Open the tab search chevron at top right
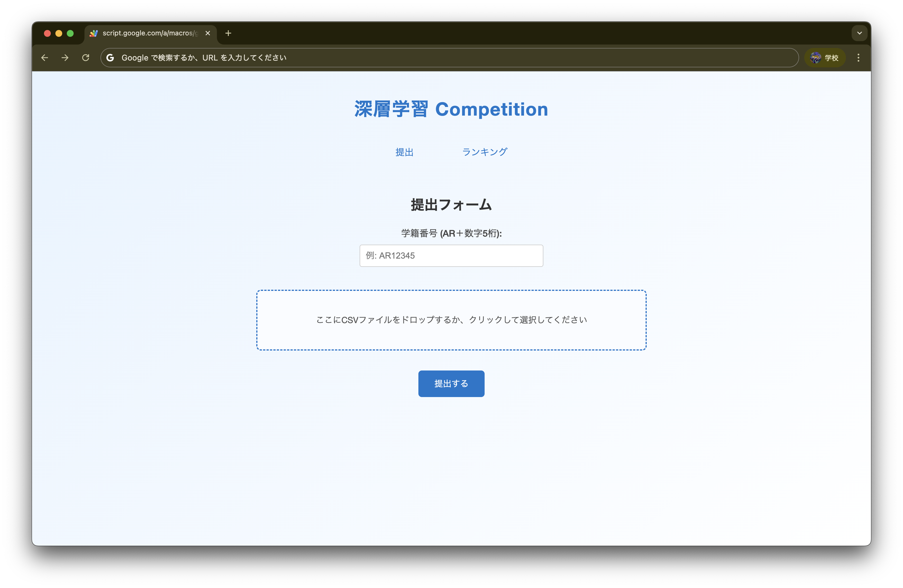Image resolution: width=903 pixels, height=588 pixels. click(859, 33)
